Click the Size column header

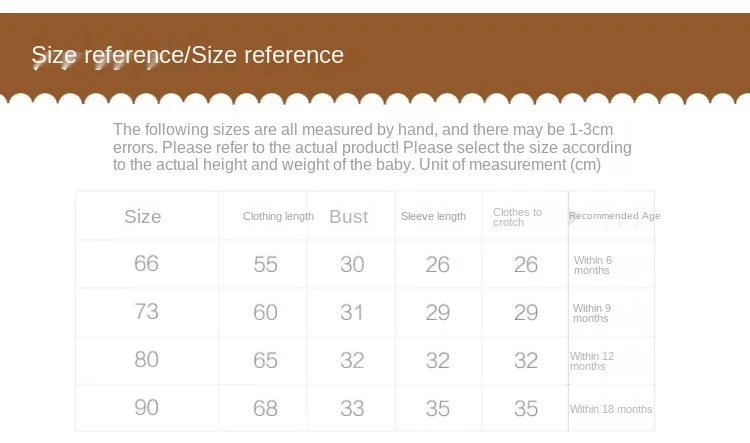point(143,217)
